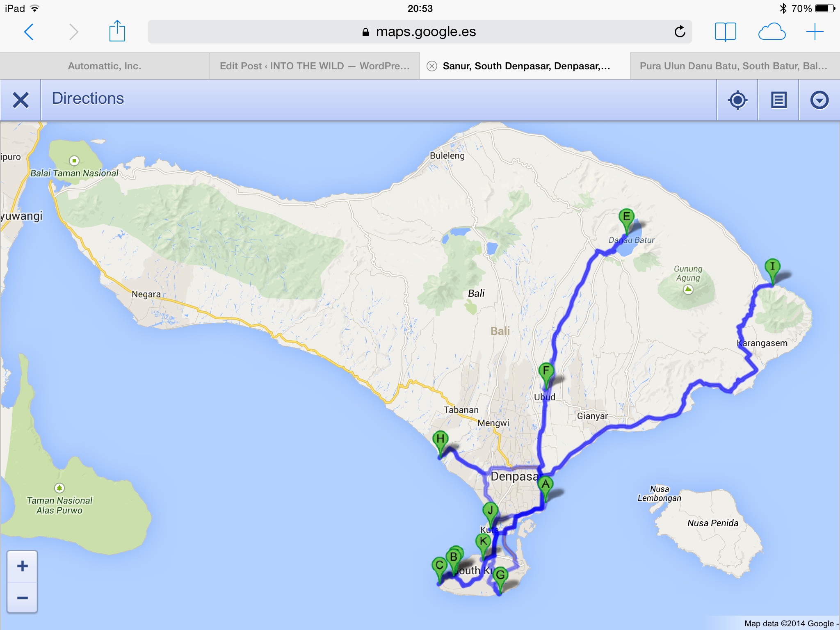
Task: Show the directions step list icon
Action: coord(778,100)
